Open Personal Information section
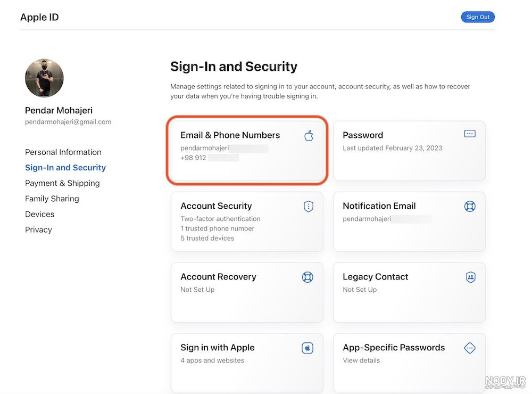Image resolution: width=532 pixels, height=394 pixels. click(x=63, y=152)
